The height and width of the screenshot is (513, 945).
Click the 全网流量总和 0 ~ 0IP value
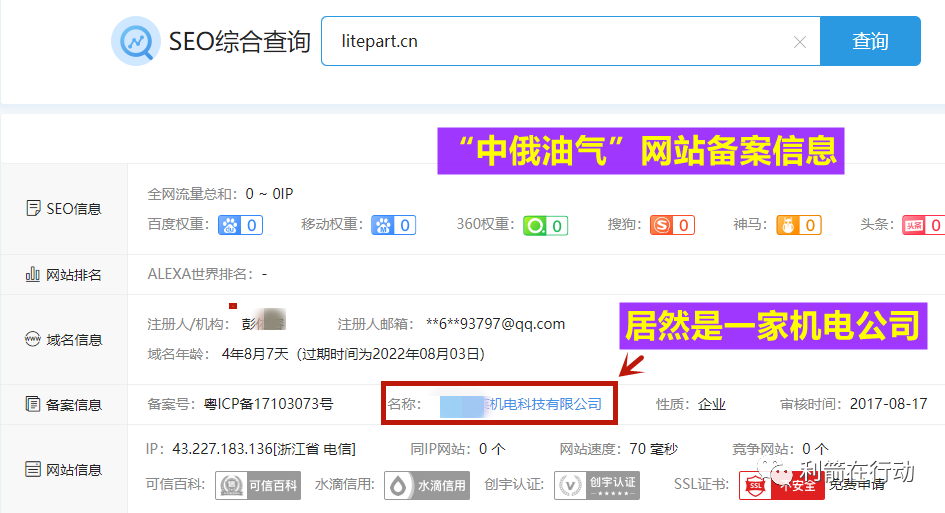click(269, 194)
